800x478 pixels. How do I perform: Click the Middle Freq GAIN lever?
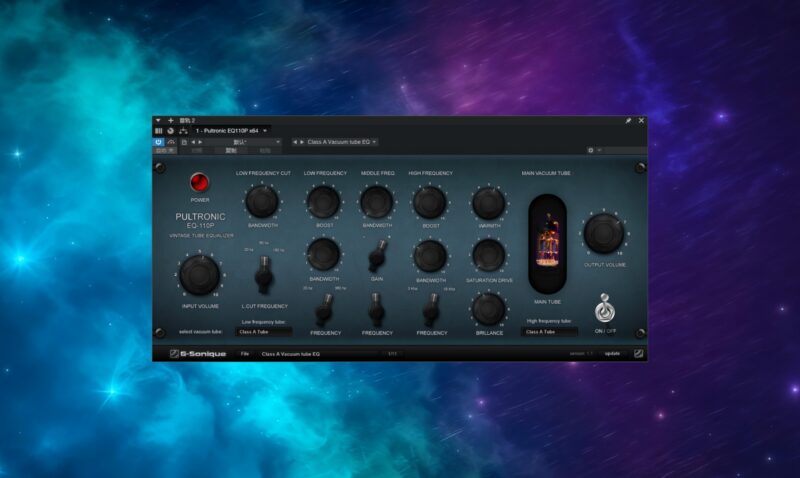pyautogui.click(x=378, y=256)
